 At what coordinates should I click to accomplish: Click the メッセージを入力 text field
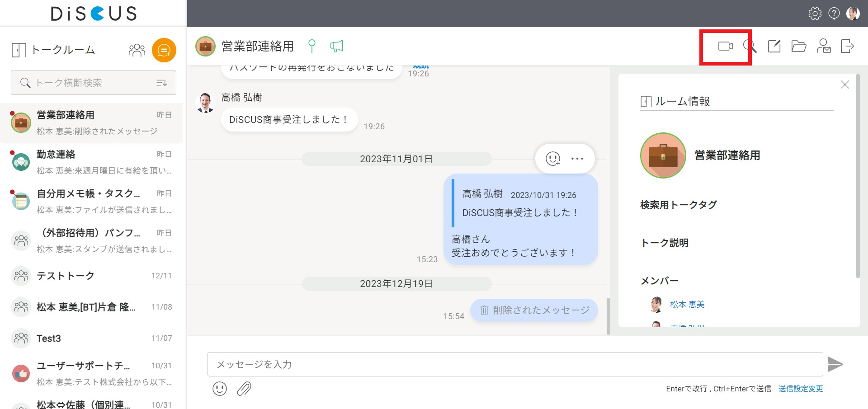(515, 364)
